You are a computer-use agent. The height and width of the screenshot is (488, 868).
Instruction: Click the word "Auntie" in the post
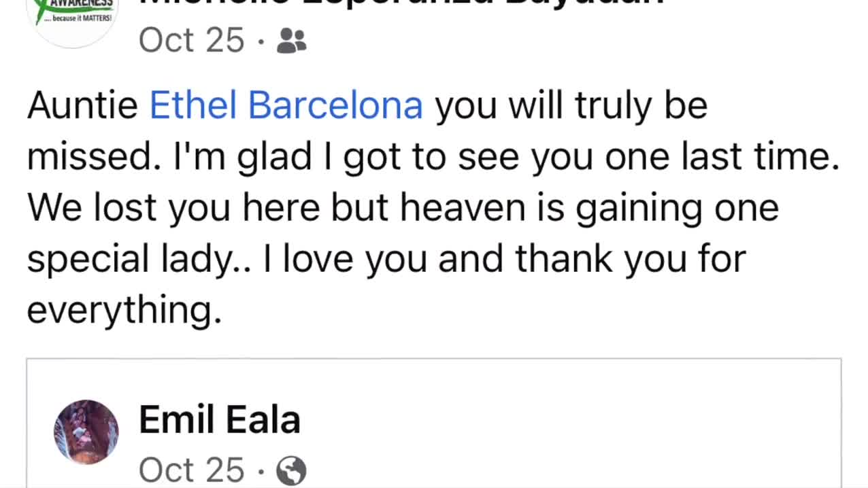point(82,106)
